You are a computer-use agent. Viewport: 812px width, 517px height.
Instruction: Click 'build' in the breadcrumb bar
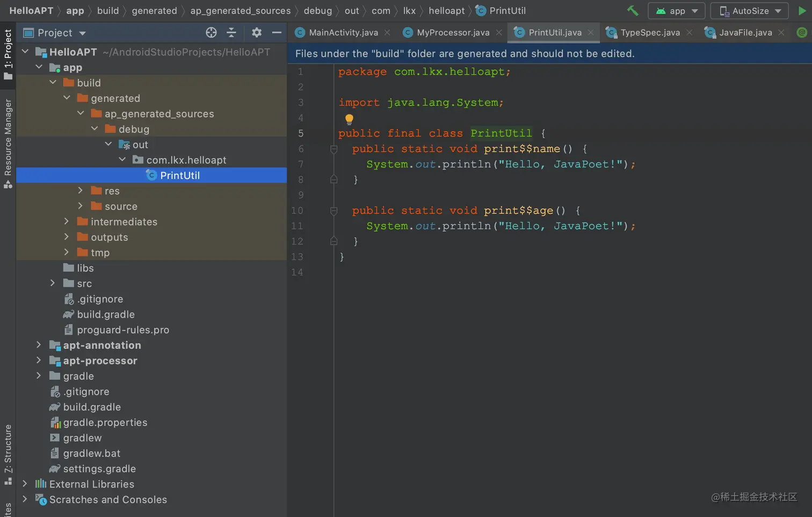tap(108, 11)
